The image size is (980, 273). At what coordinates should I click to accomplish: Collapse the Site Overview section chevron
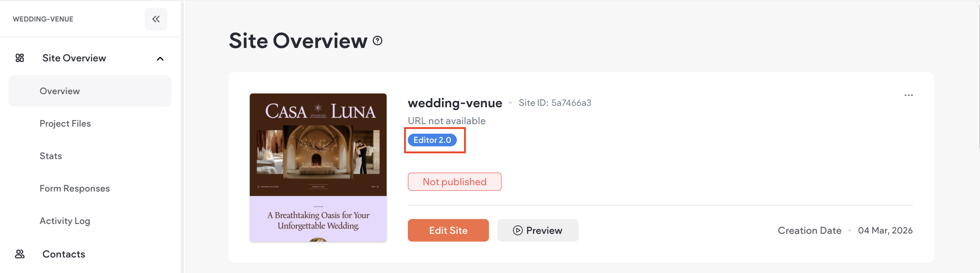coord(160,59)
